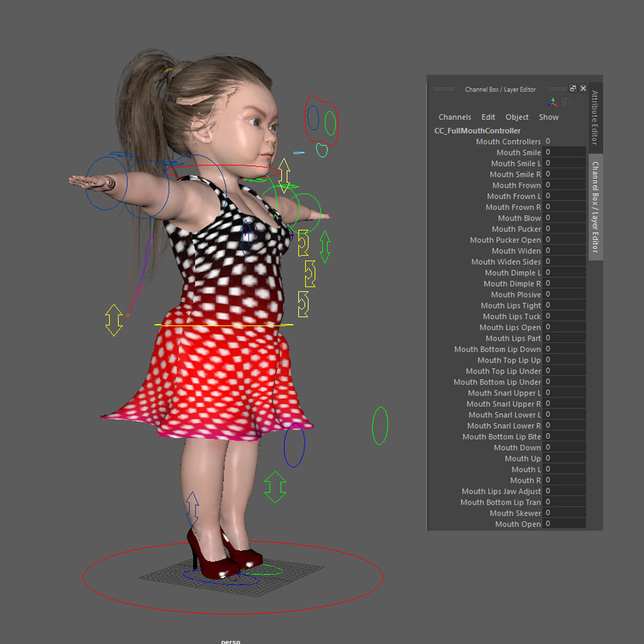Click the Mouth Smile value field
Image resolution: width=644 pixels, height=644 pixels.
(x=564, y=152)
